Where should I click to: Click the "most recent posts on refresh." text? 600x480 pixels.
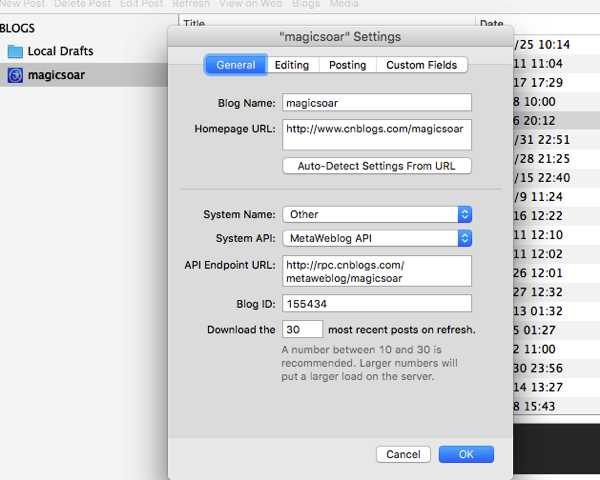(402, 330)
